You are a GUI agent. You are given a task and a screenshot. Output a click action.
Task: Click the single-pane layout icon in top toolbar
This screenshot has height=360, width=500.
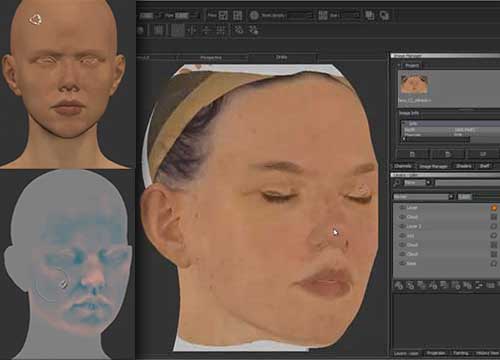(x=223, y=15)
